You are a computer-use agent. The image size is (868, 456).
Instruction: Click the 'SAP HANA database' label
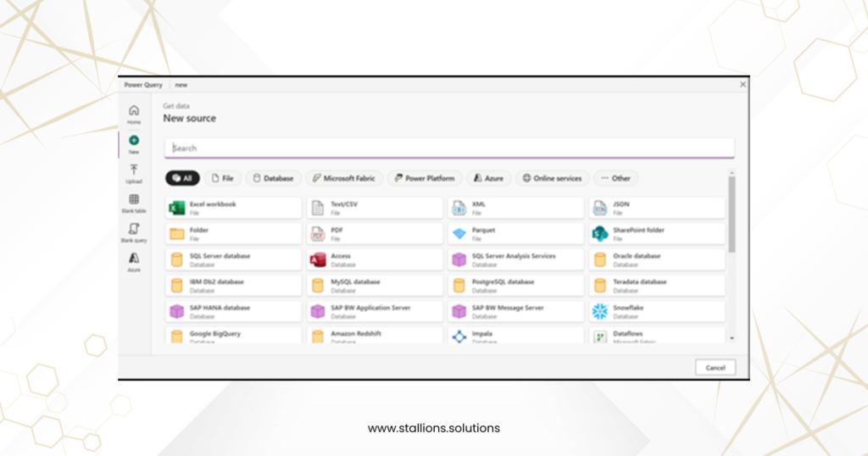(220, 308)
